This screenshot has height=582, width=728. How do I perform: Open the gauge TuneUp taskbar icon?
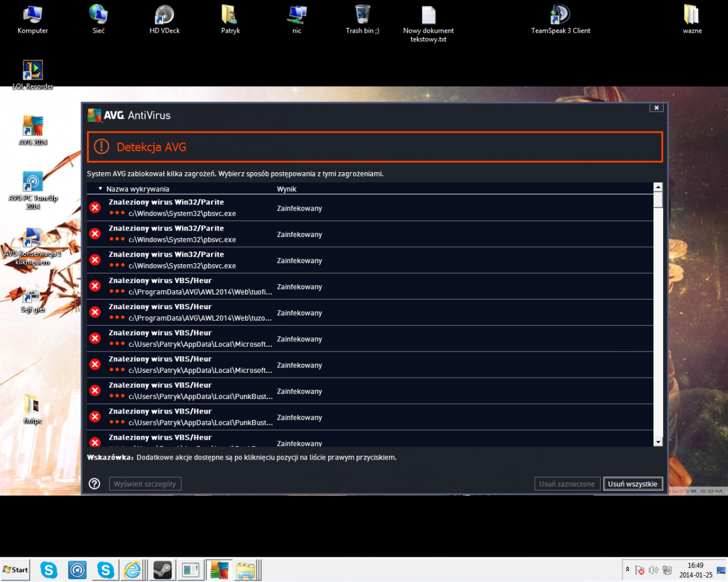[77, 569]
